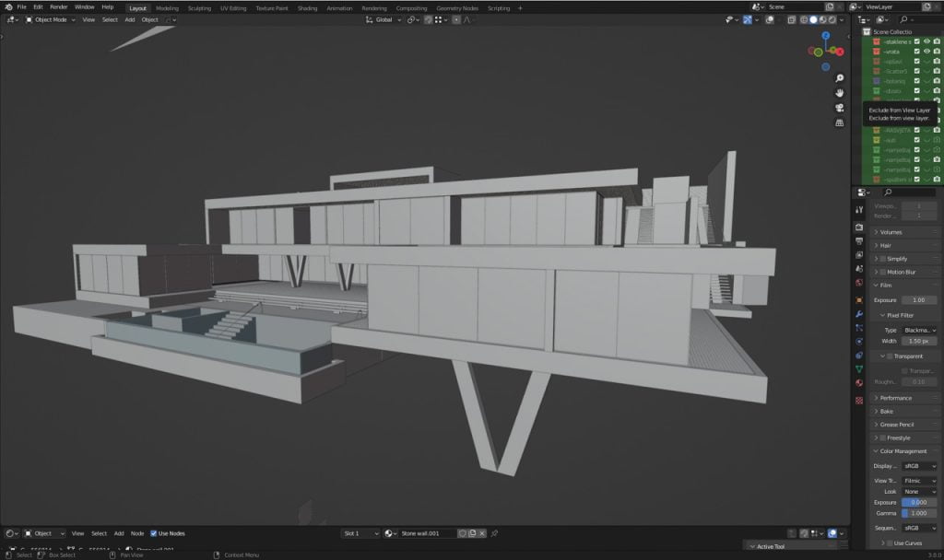Uncheck the Use Nodes checkbox
Viewport: 944px width, 560px height.
154,533
